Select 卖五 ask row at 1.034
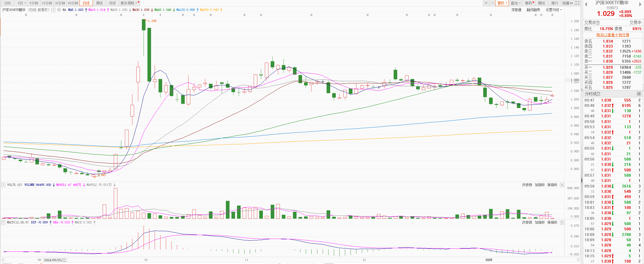 (613, 41)
